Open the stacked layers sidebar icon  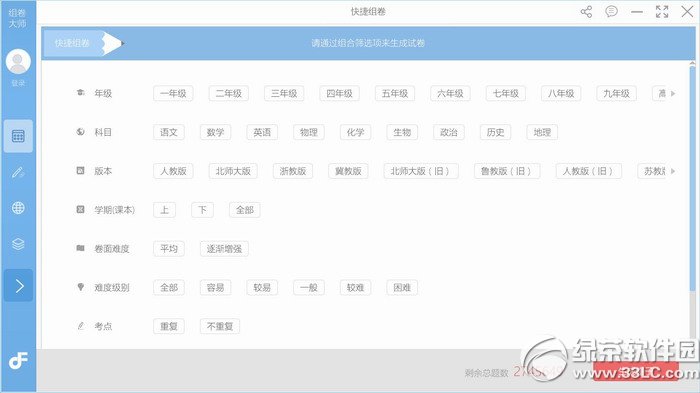point(18,244)
